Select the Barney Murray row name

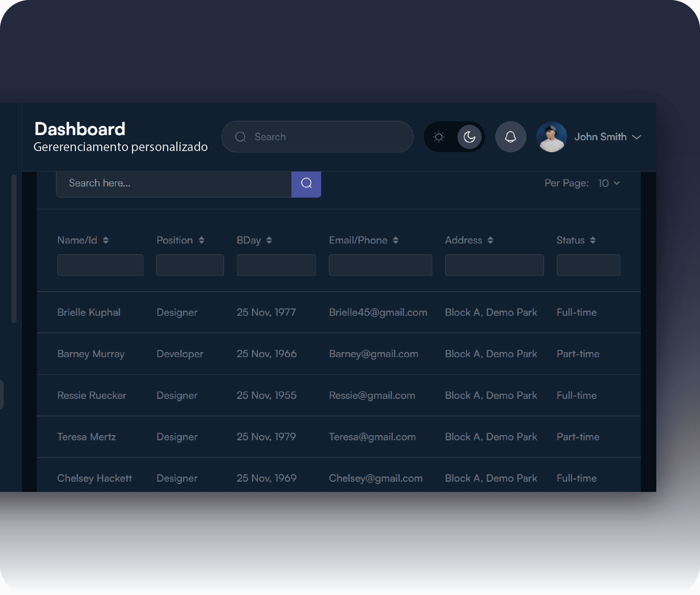click(91, 354)
